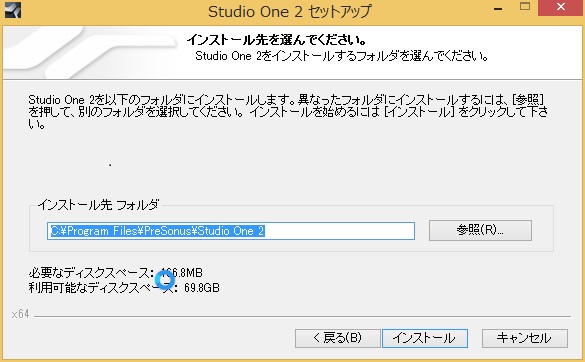
Task: Click the Studio One installer title bar icon
Action: point(13,10)
